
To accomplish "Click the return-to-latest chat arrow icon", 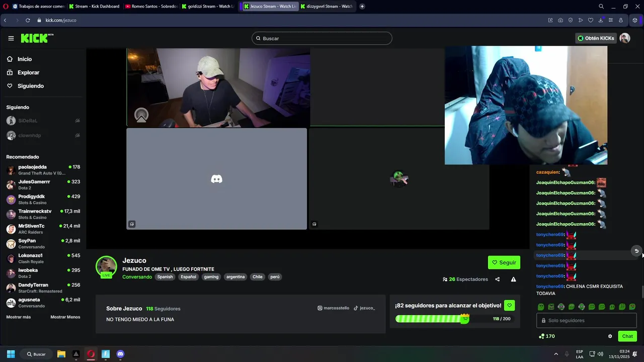I will click(636, 251).
